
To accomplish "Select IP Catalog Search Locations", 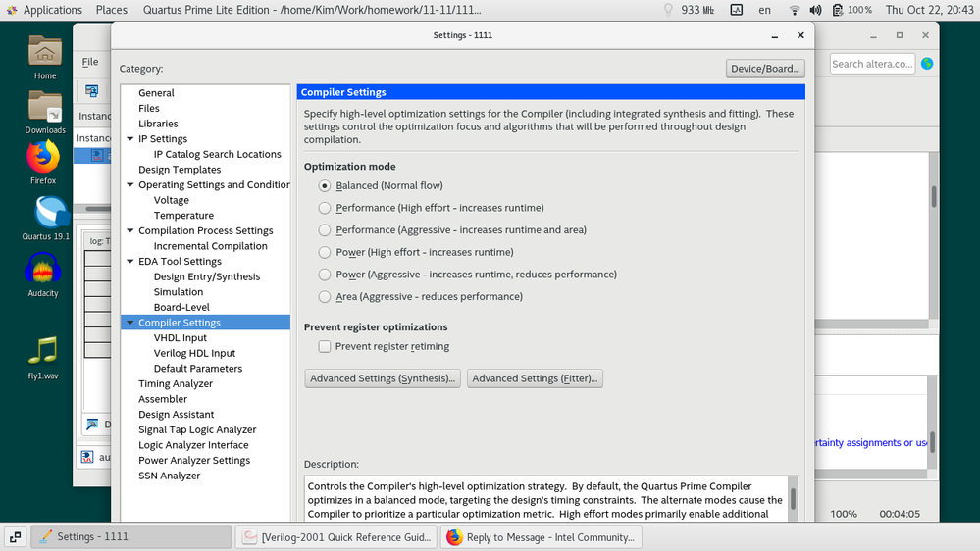I will 218,154.
